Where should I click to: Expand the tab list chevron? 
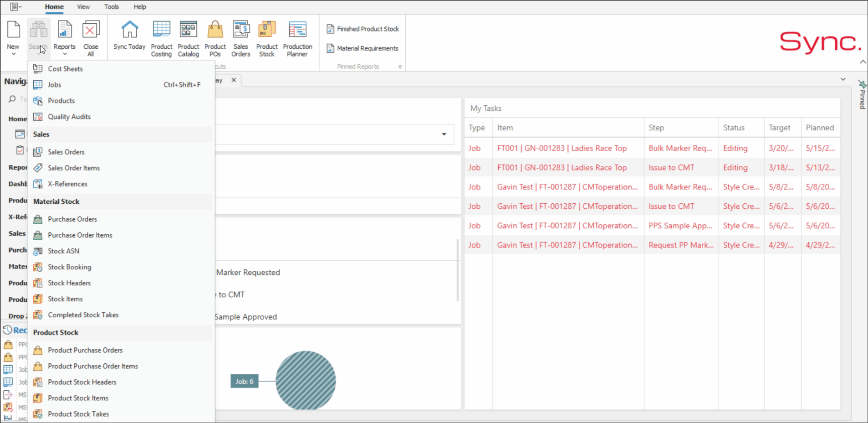pyautogui.click(x=843, y=79)
